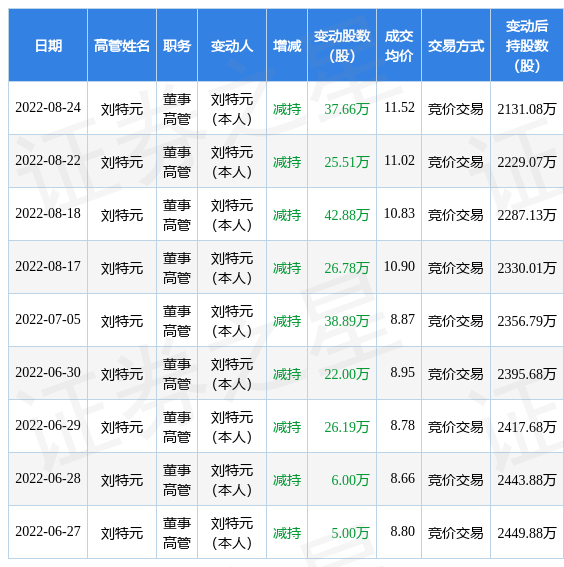Select the average price 11.52 cell

pos(399,107)
